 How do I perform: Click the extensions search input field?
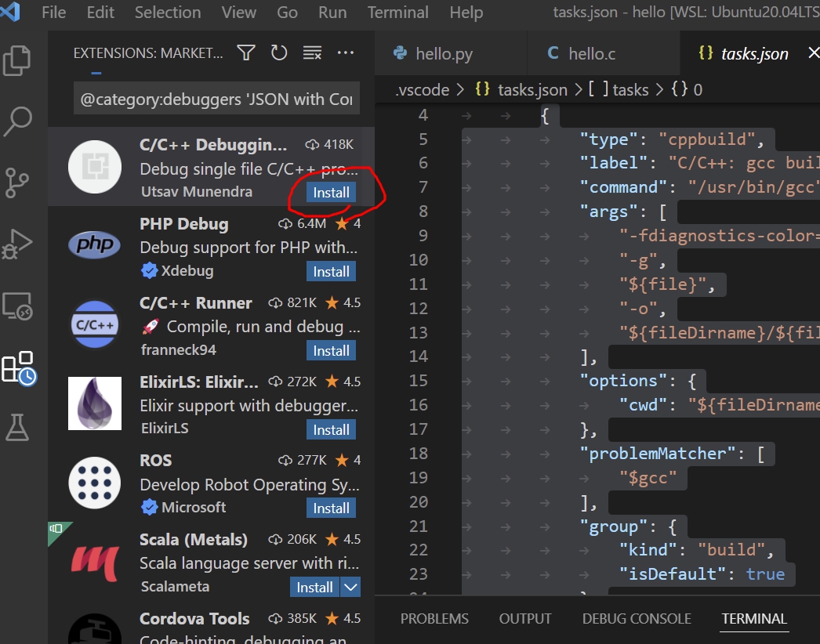pos(216,98)
